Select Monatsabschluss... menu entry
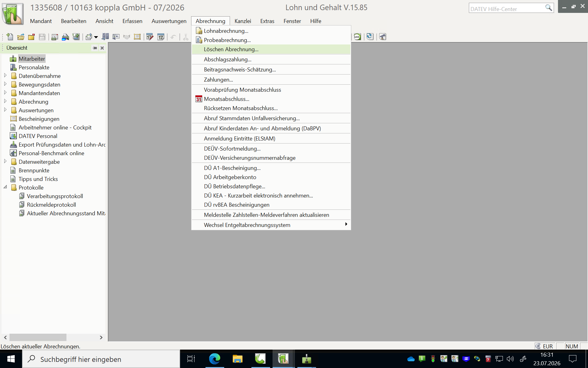This screenshot has width=588, height=368. pos(271,99)
